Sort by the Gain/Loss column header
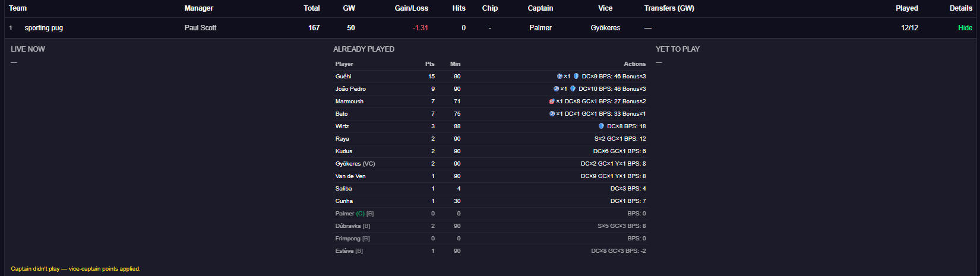The image size is (980, 276). pyautogui.click(x=411, y=8)
